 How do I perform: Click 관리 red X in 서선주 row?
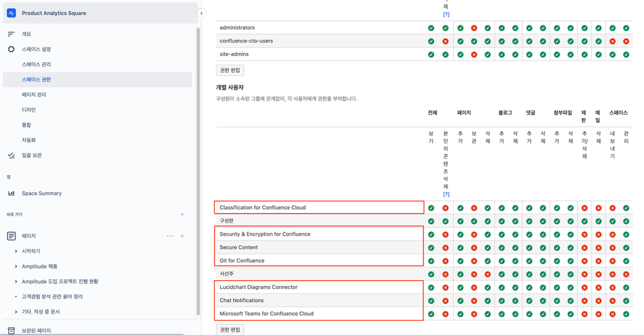pos(626,274)
